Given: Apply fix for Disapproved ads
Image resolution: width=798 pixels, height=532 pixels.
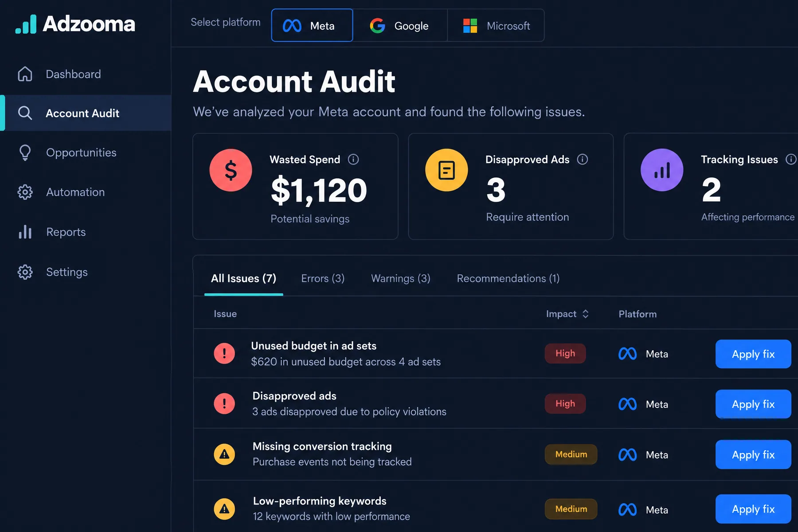Looking at the screenshot, I should coord(753,404).
